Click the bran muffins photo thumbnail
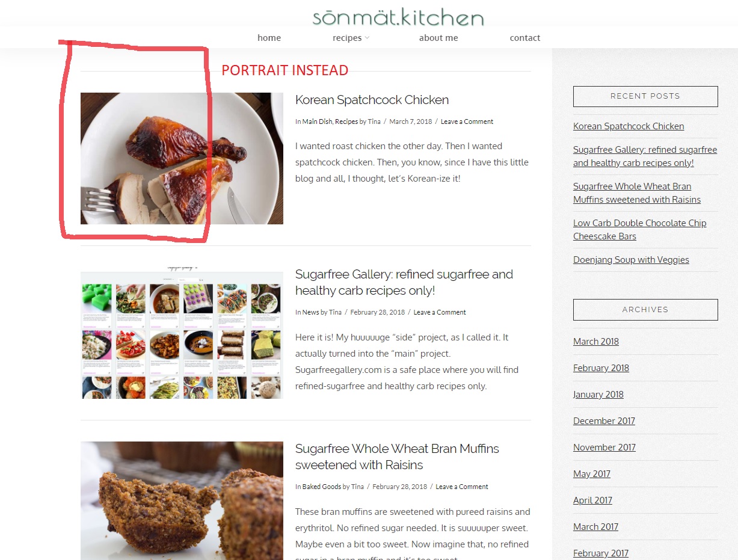This screenshot has width=738, height=560. click(x=182, y=500)
